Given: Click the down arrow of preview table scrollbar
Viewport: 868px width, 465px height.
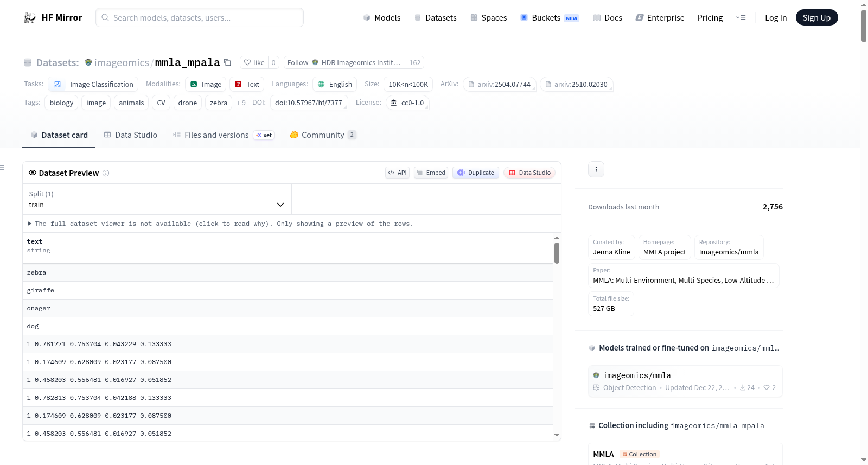Looking at the screenshot, I should [557, 435].
